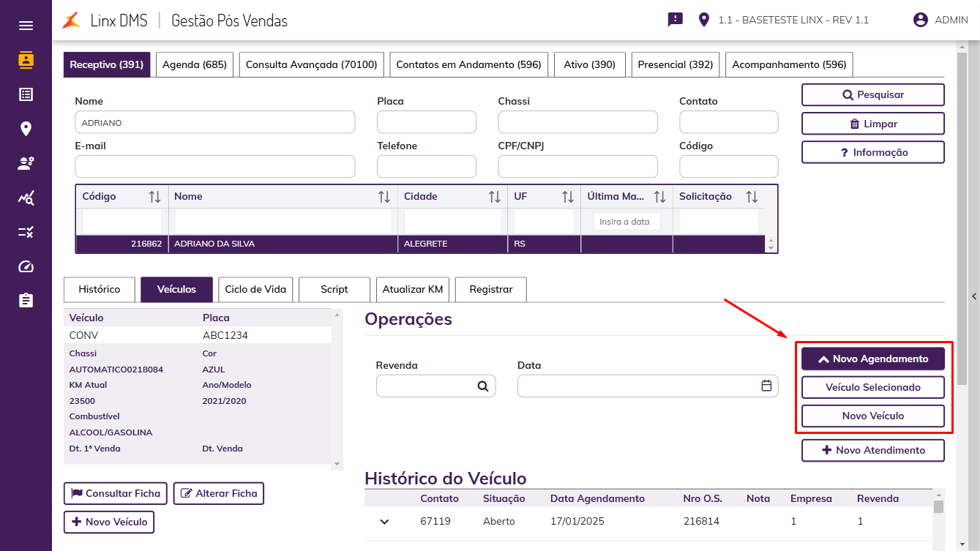Click the ADMIN user account icon
980x551 pixels.
920,20
